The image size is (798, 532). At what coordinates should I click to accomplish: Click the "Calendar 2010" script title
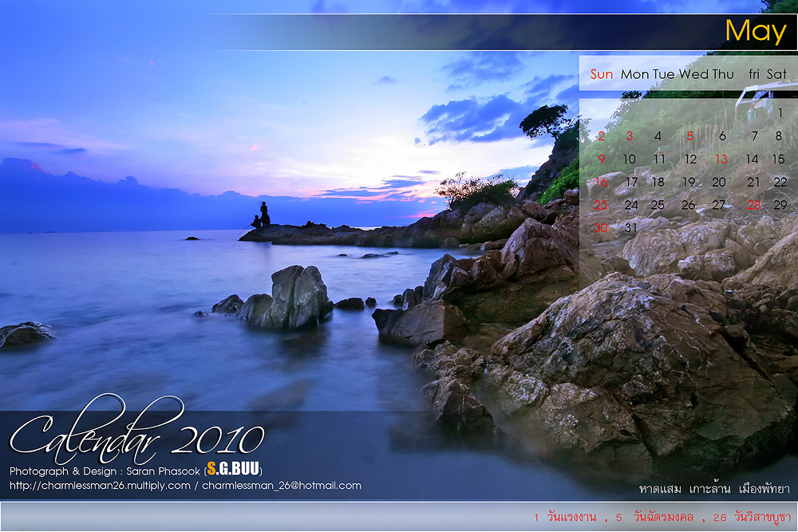click(137, 428)
